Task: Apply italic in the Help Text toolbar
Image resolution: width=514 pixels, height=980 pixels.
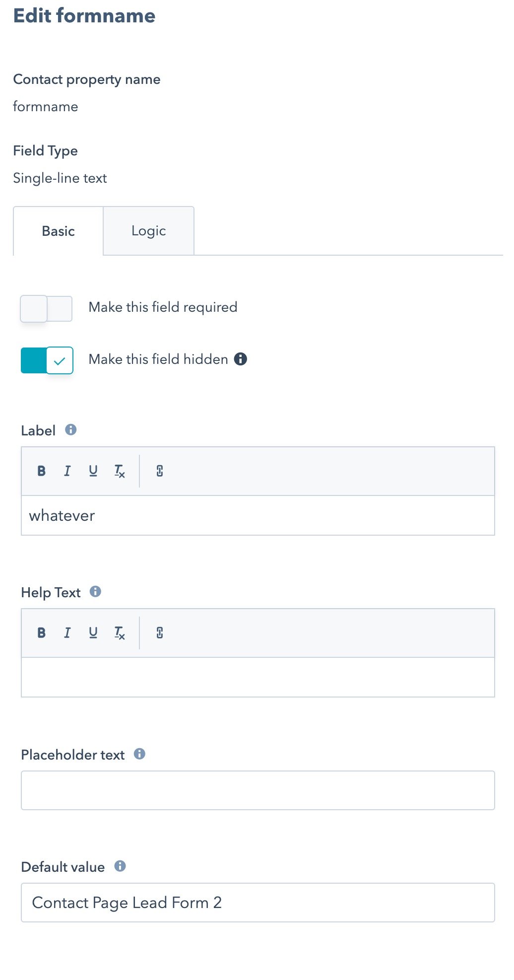Action: click(x=67, y=633)
